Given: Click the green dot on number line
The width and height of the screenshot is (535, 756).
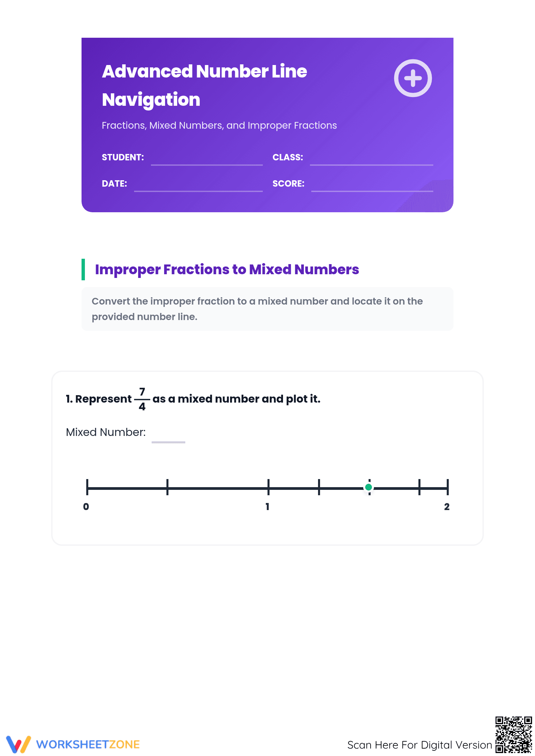Looking at the screenshot, I should (x=369, y=487).
